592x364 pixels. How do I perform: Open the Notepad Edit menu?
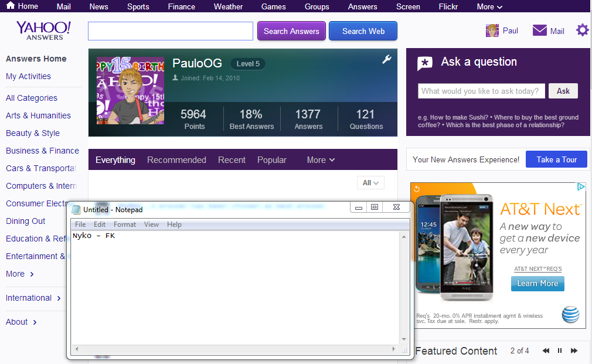point(99,224)
